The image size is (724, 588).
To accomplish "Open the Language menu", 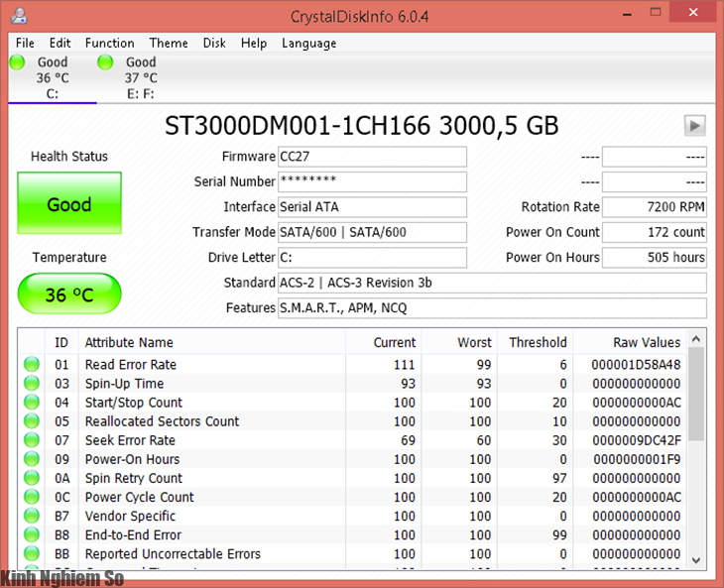I will 308,43.
